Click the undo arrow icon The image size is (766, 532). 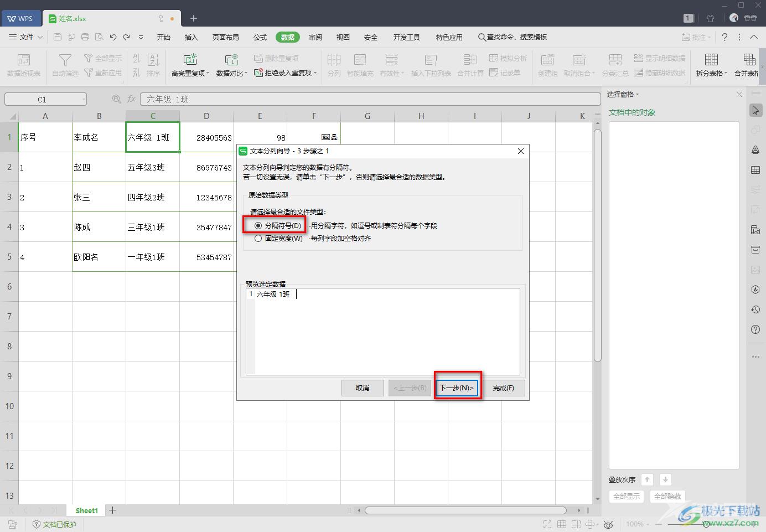(x=113, y=37)
